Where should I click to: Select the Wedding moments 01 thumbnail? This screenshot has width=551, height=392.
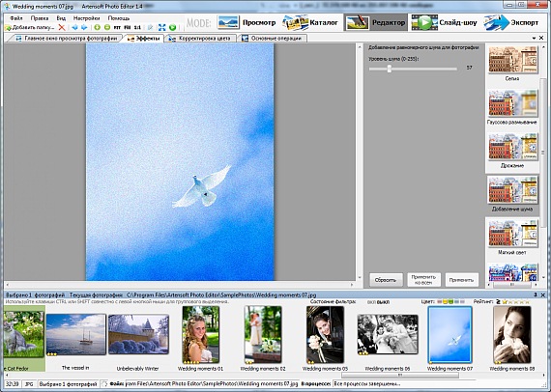tap(201, 334)
